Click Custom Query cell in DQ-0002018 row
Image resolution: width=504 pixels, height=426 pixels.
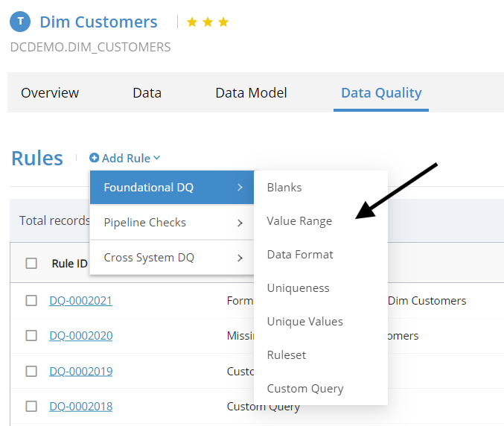[x=264, y=407]
